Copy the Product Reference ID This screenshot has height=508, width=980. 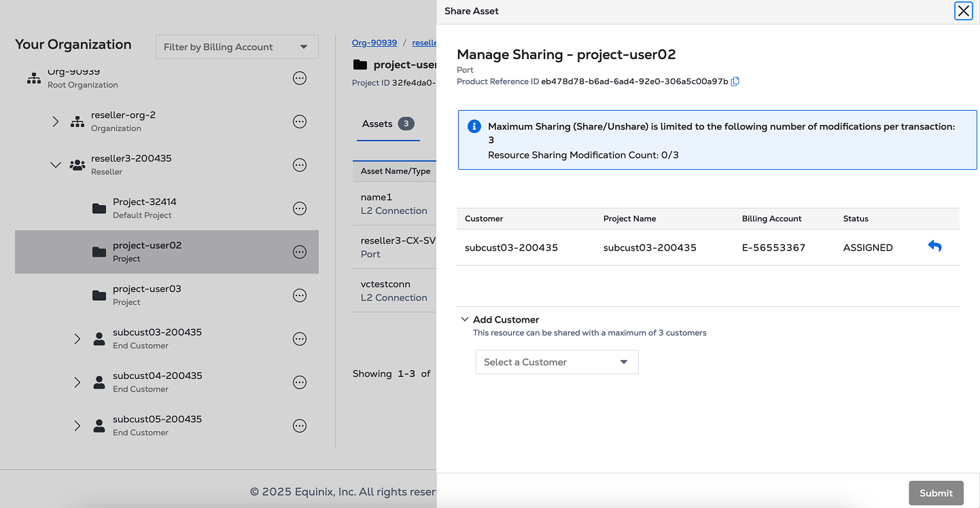[735, 81]
